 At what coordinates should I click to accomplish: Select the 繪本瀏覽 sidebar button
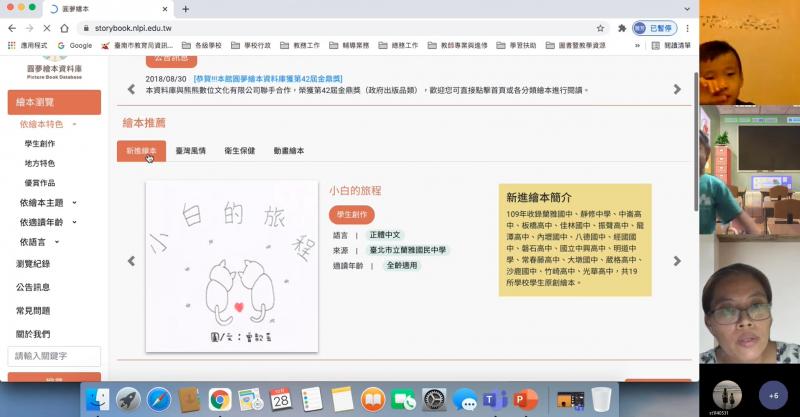54,102
